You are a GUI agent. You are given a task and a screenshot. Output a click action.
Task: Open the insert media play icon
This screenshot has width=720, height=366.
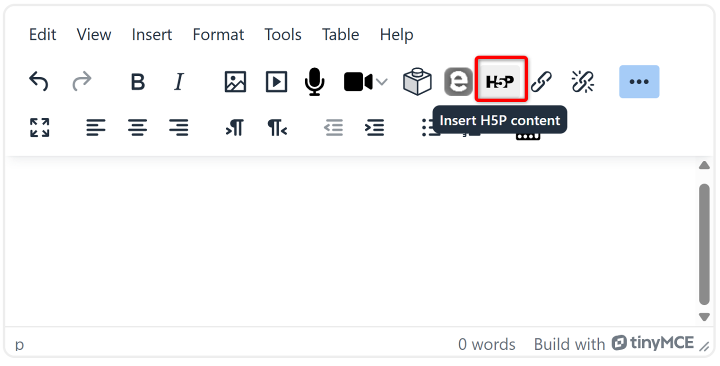pos(276,82)
